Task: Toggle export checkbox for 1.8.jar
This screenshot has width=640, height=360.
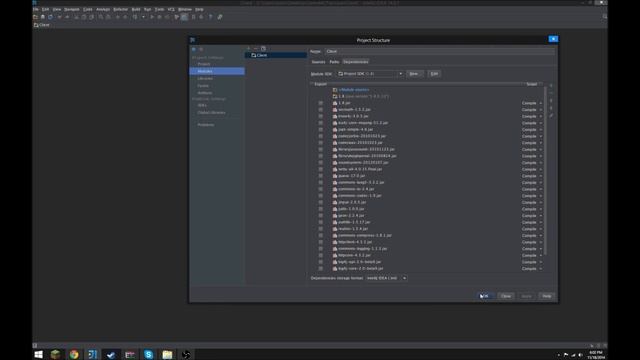Action: pos(320,103)
